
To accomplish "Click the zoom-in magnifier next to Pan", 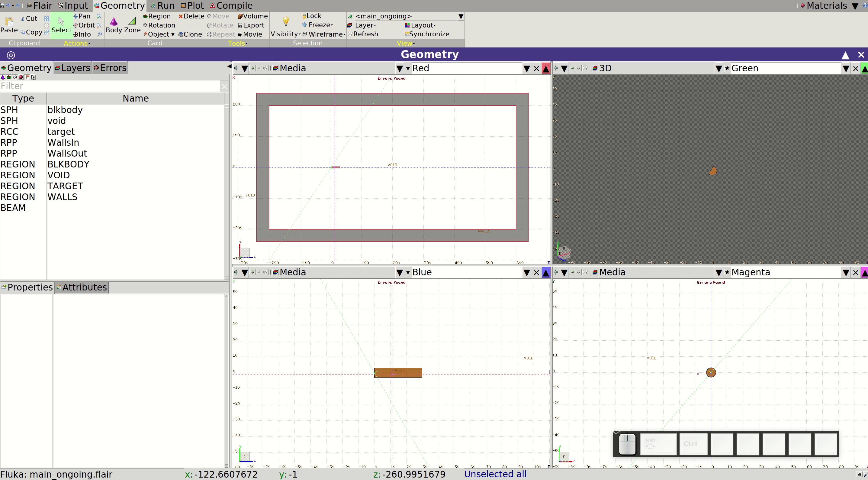I will point(99,16).
